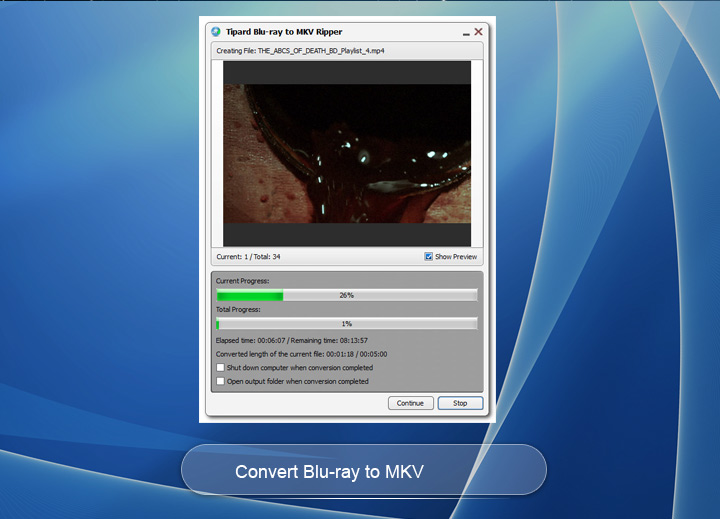
Task: Click the Convert Blu-ray to MKV banner
Action: point(364,470)
